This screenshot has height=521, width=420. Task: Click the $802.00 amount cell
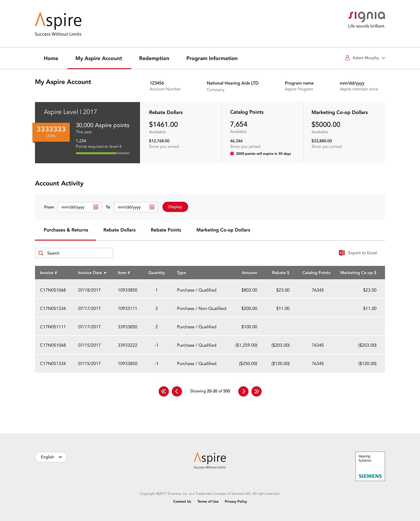249,290
